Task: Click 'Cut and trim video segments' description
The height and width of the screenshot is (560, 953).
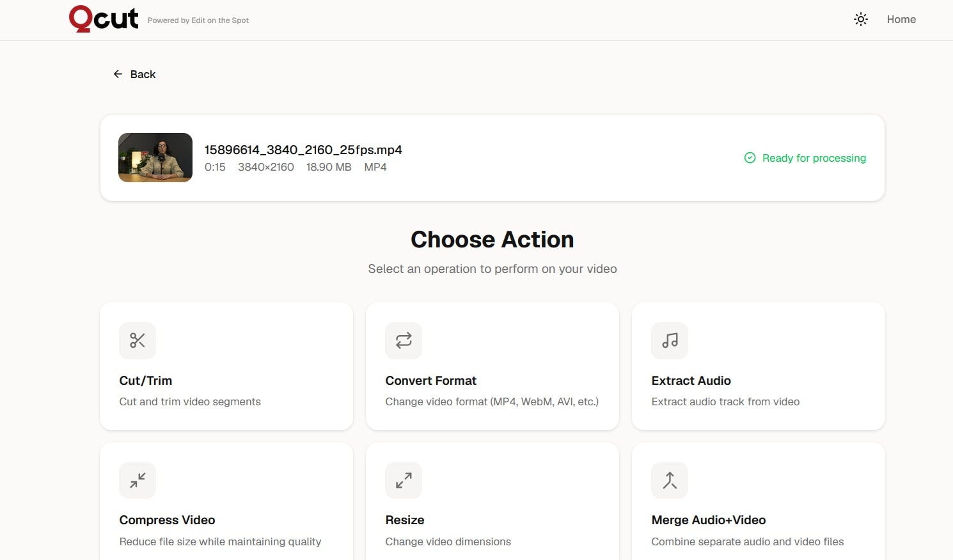Action: (x=190, y=401)
